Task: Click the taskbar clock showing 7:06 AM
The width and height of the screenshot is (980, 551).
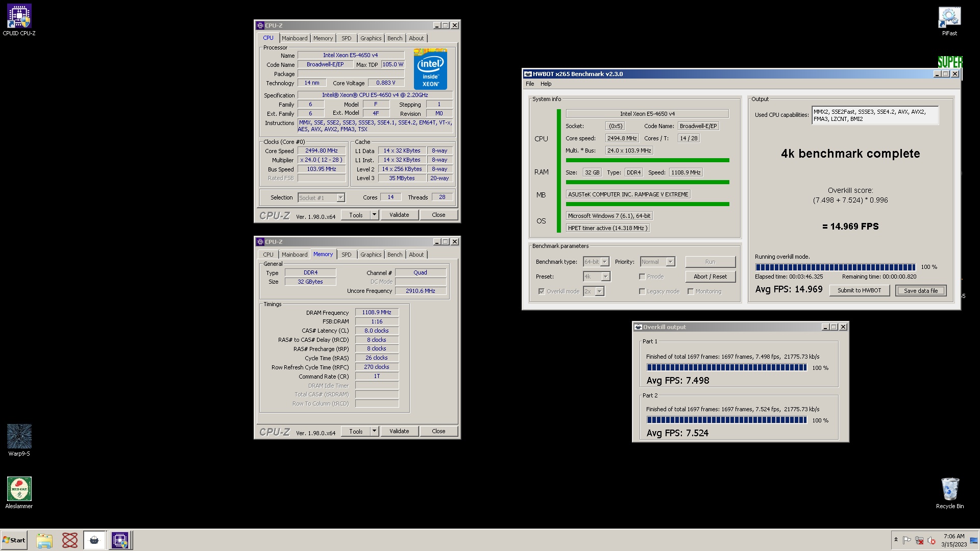Action: tap(954, 540)
